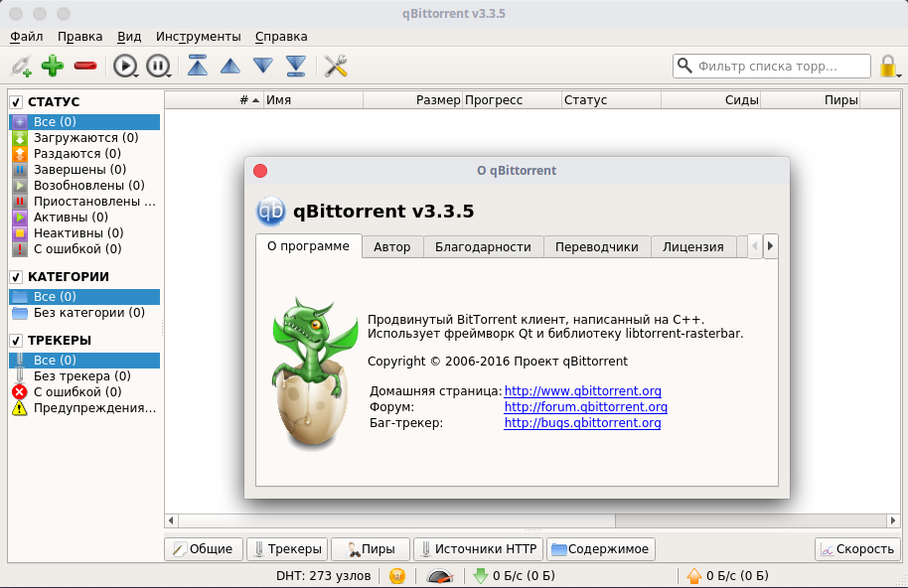This screenshot has height=588, width=908.
Task: Select Предупреждения tracker filter
Action: (84, 408)
